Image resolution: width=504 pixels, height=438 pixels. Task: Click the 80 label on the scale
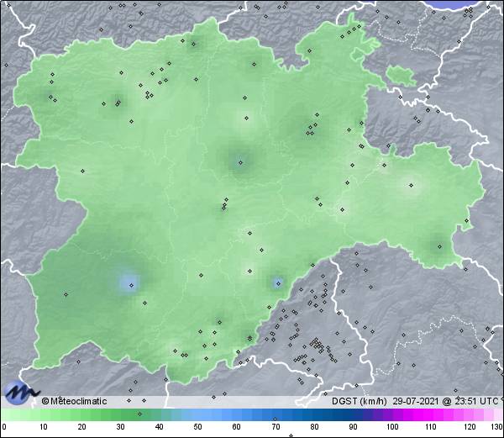tap(314, 427)
